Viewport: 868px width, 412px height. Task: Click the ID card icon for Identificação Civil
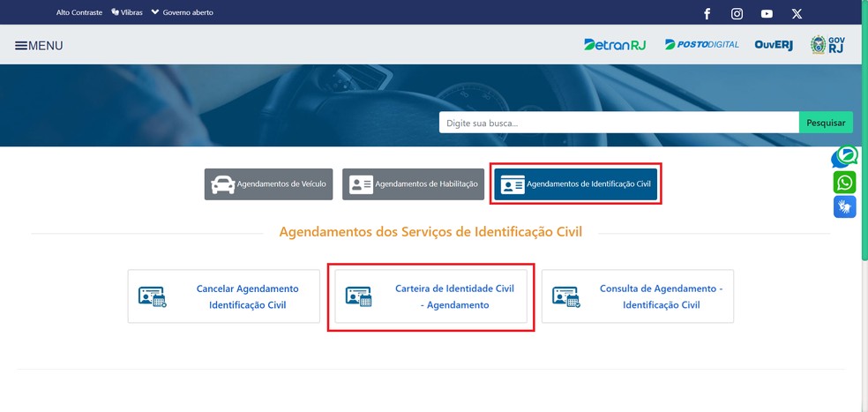513,184
